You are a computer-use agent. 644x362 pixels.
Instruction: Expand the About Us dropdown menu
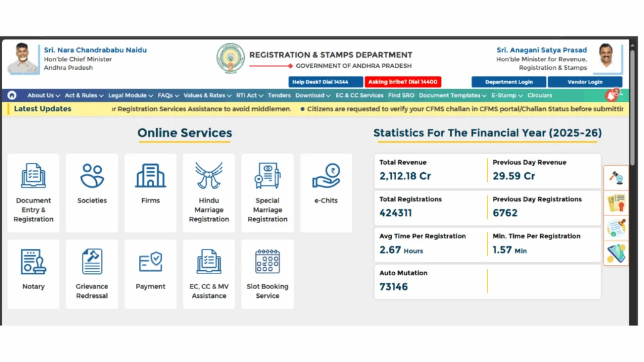[x=43, y=96]
